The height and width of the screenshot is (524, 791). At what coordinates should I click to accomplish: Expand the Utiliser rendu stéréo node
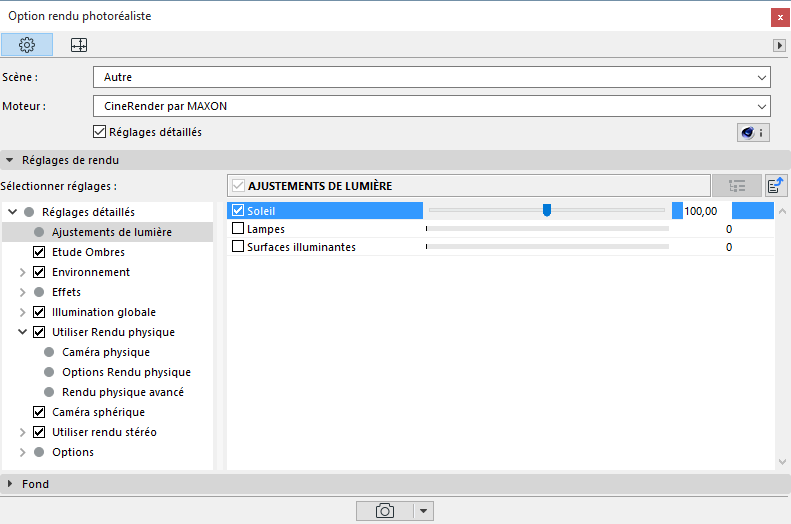[22, 432]
